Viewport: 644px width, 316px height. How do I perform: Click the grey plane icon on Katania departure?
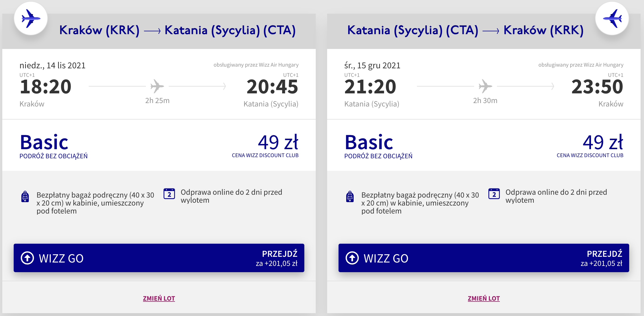pos(485,86)
